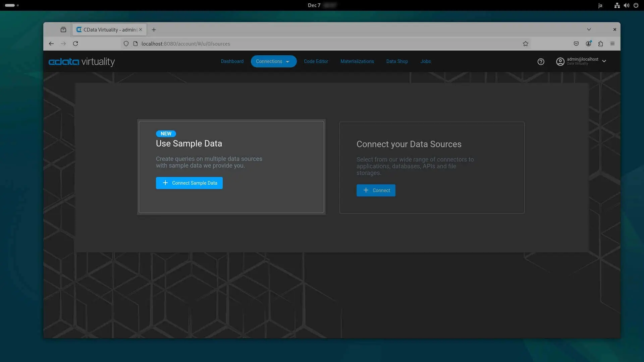The height and width of the screenshot is (362, 644).
Task: Switch to Materializations page
Action: pyautogui.click(x=357, y=61)
